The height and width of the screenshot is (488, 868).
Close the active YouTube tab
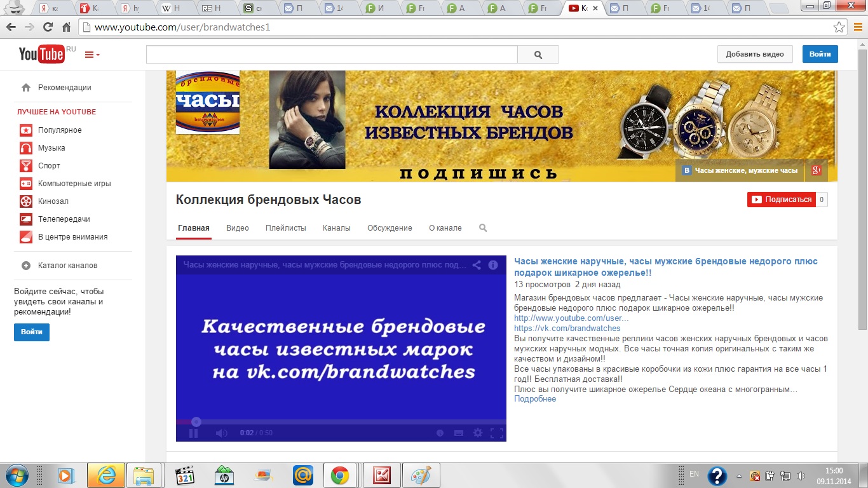595,9
